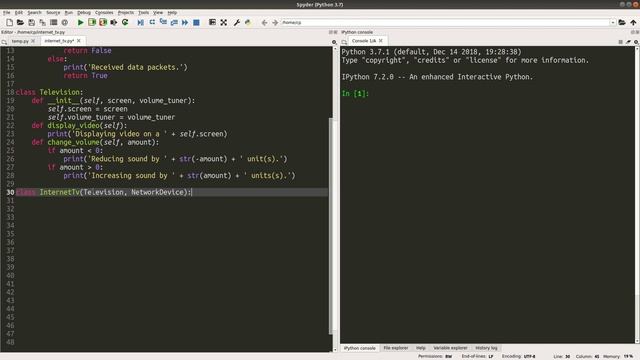Close the internet_tv.py tab
This screenshot has height=360, width=640.
tap(79, 41)
